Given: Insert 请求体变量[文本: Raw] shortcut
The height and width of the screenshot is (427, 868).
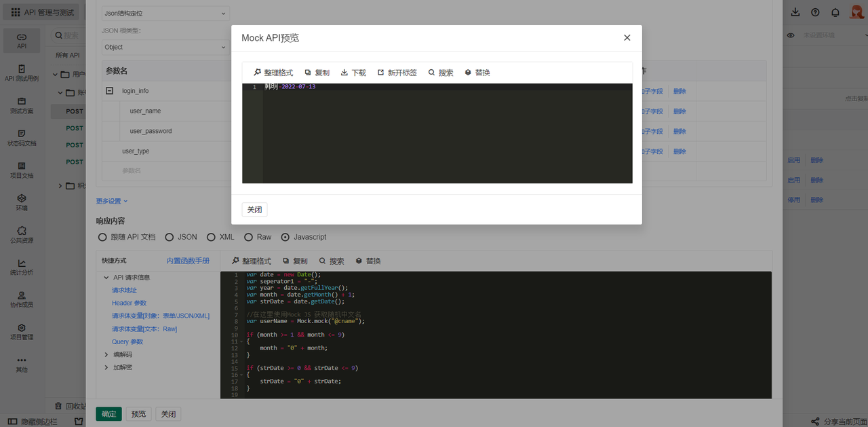Looking at the screenshot, I should tap(144, 329).
